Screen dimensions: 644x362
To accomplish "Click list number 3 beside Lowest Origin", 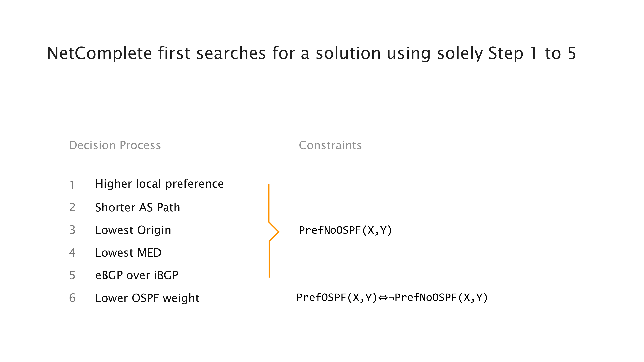I will (x=72, y=230).
